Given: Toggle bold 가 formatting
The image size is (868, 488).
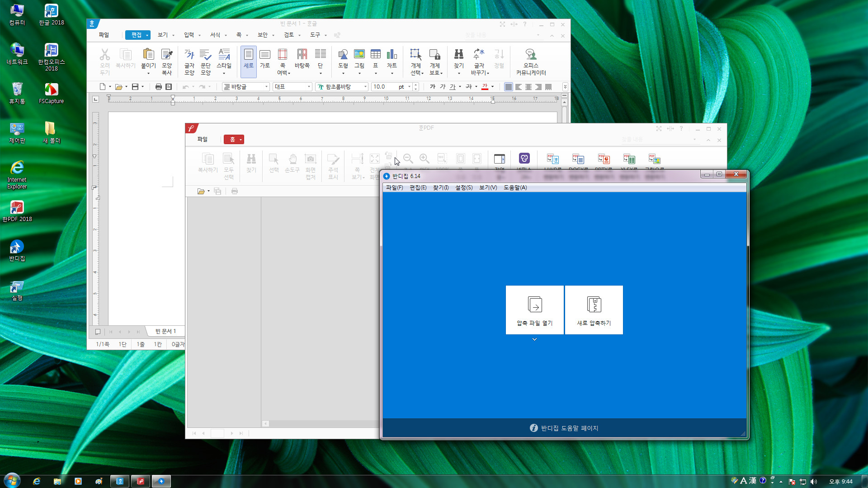Looking at the screenshot, I should [x=433, y=87].
